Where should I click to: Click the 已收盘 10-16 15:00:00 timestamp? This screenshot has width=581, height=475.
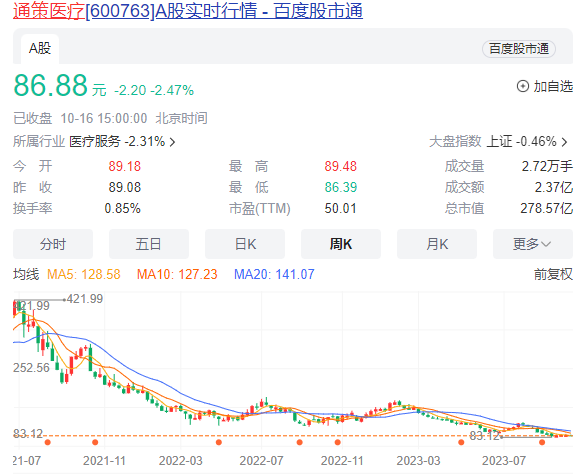click(80, 119)
